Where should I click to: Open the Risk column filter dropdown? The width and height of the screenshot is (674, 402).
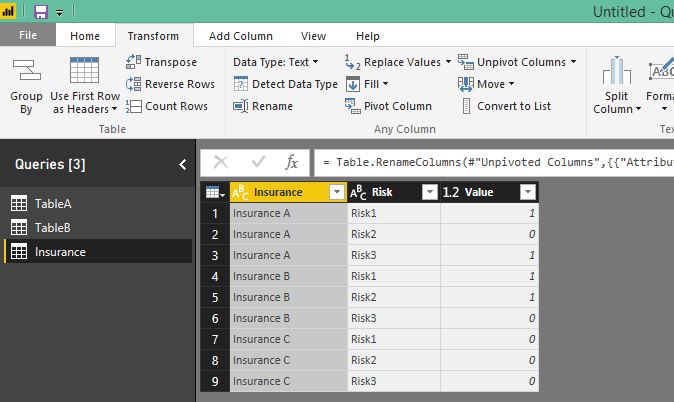tap(429, 192)
